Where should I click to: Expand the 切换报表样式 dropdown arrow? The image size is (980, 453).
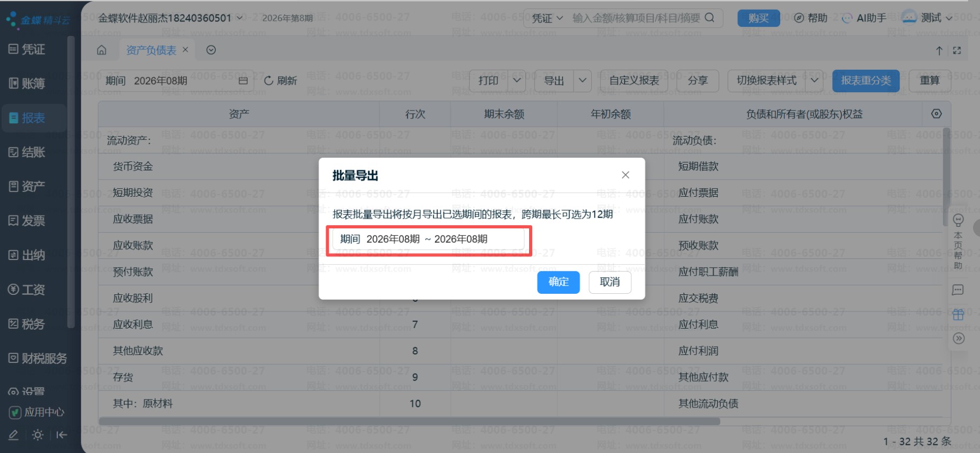coord(814,80)
